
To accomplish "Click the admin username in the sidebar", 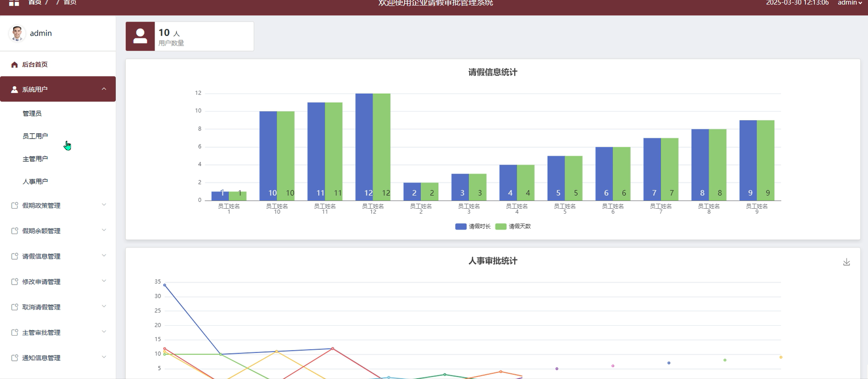I will (x=41, y=33).
